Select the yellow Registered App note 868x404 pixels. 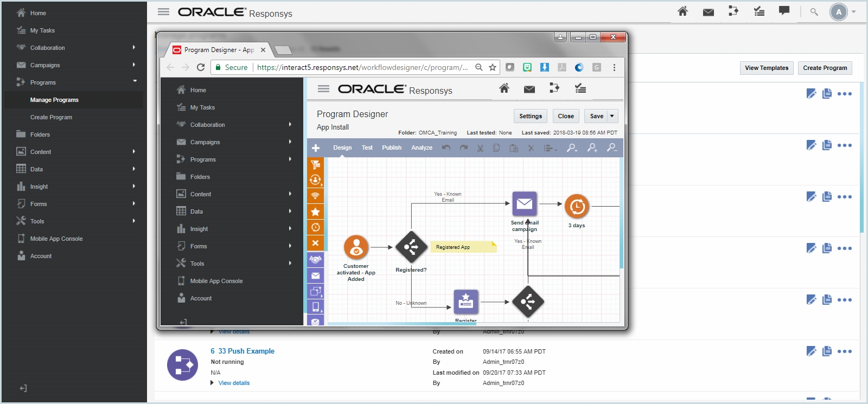(463, 247)
